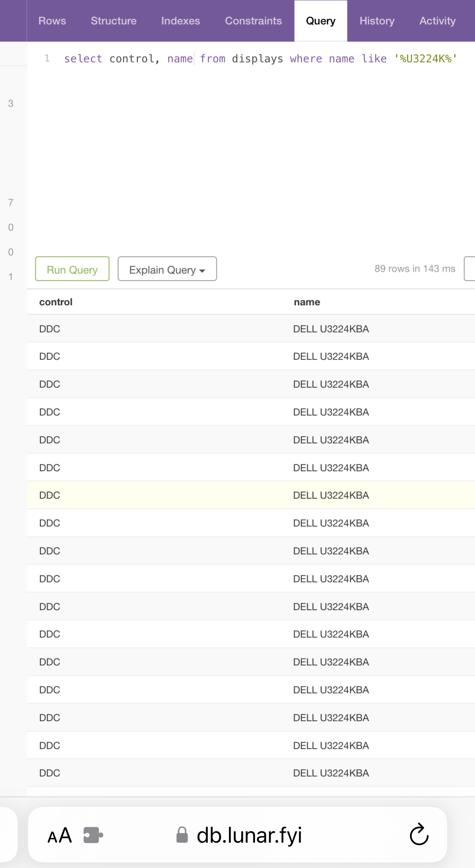This screenshot has height=868, width=475.
Task: Click the '%U3224K%' string in the query
Action: tap(426, 59)
